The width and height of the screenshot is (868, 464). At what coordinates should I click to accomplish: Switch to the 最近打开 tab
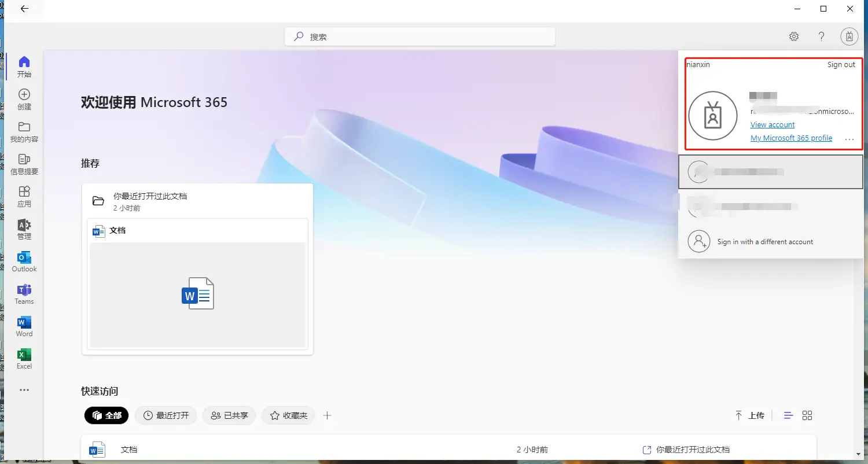point(165,415)
